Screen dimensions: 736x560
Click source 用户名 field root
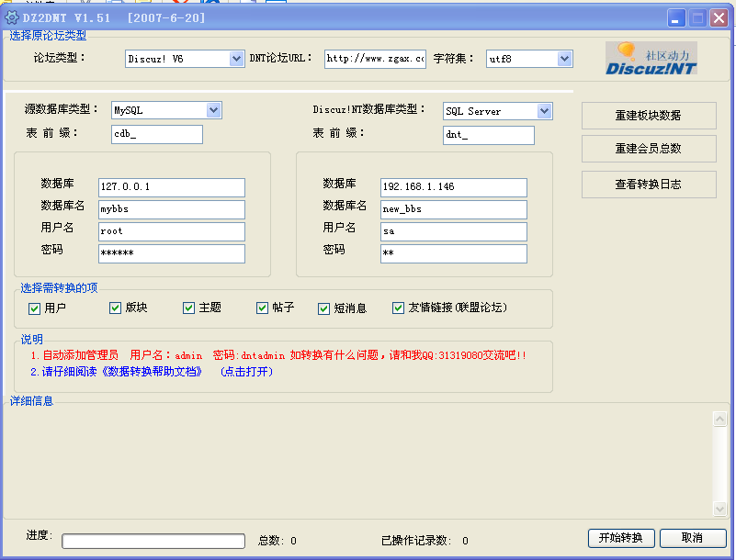tap(172, 231)
